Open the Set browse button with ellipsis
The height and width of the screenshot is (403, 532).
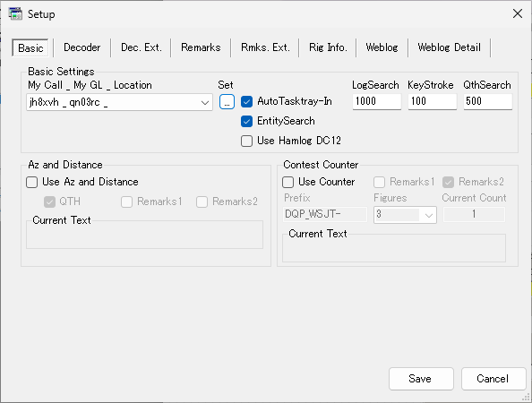(x=227, y=101)
